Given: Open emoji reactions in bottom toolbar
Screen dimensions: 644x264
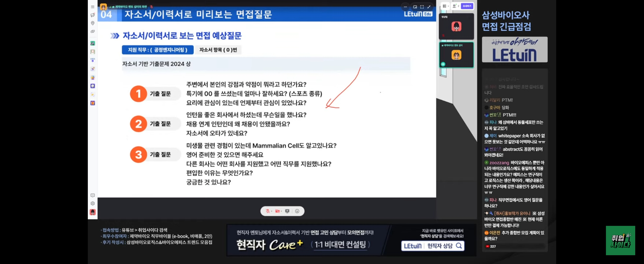Looking at the screenshot, I should tap(297, 211).
